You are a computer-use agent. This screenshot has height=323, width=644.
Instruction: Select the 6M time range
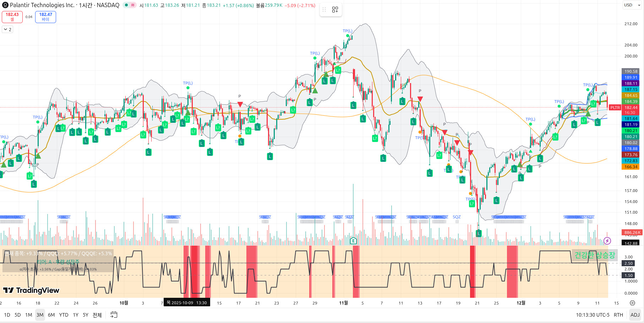51,315
